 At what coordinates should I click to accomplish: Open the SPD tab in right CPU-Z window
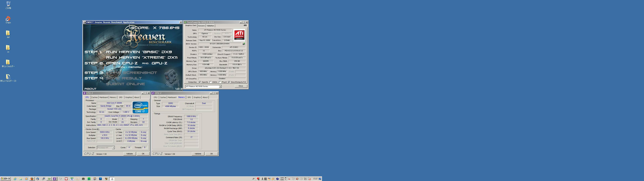[189, 98]
